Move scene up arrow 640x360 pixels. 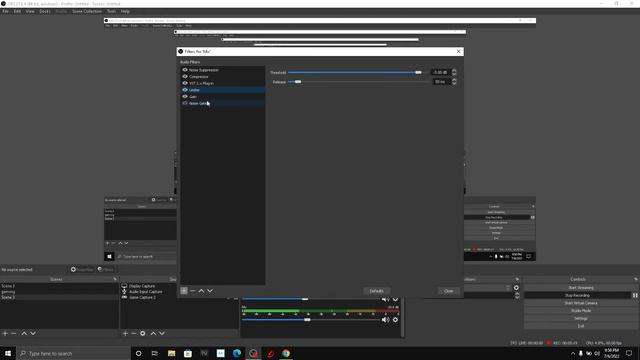pos(24,333)
